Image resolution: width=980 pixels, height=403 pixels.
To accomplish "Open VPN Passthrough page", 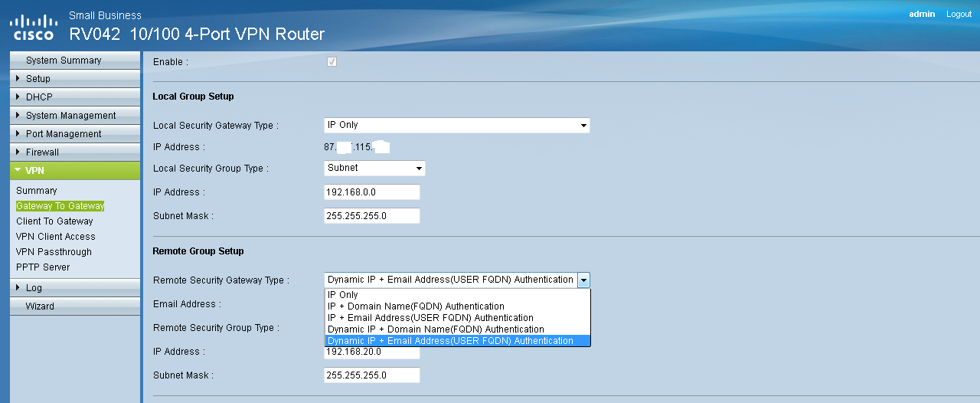I will [x=54, y=252].
